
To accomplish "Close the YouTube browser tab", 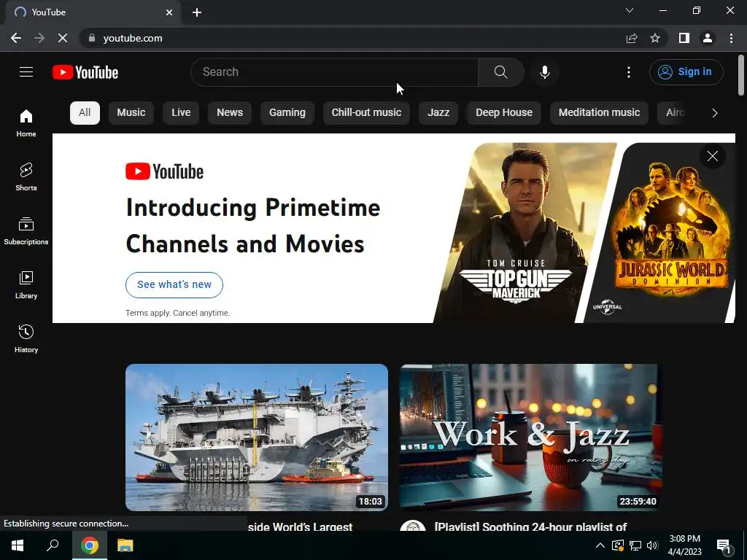I will (x=169, y=12).
